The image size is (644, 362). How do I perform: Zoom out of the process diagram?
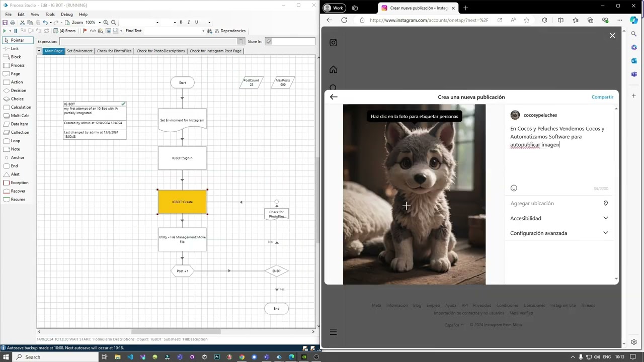click(114, 23)
